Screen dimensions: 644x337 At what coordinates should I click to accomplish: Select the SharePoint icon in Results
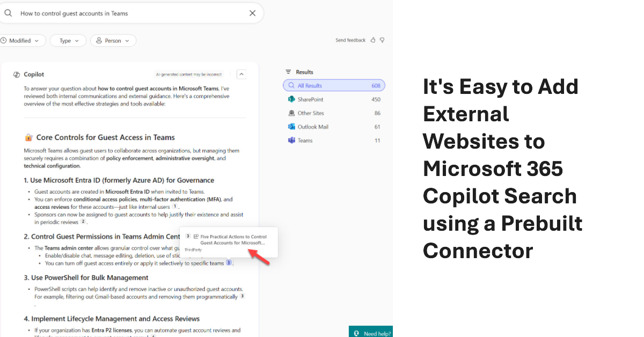(x=291, y=99)
